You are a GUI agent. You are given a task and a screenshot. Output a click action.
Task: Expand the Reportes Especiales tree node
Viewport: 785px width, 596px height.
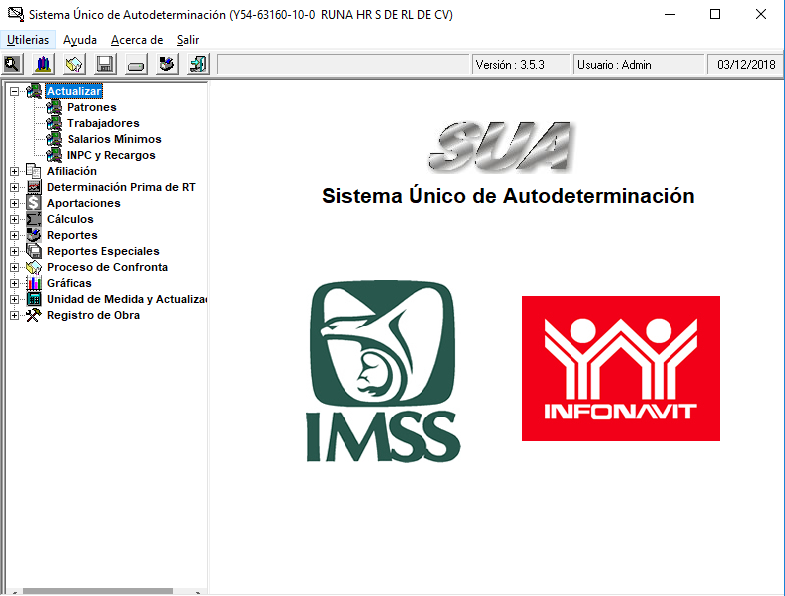pos(15,251)
